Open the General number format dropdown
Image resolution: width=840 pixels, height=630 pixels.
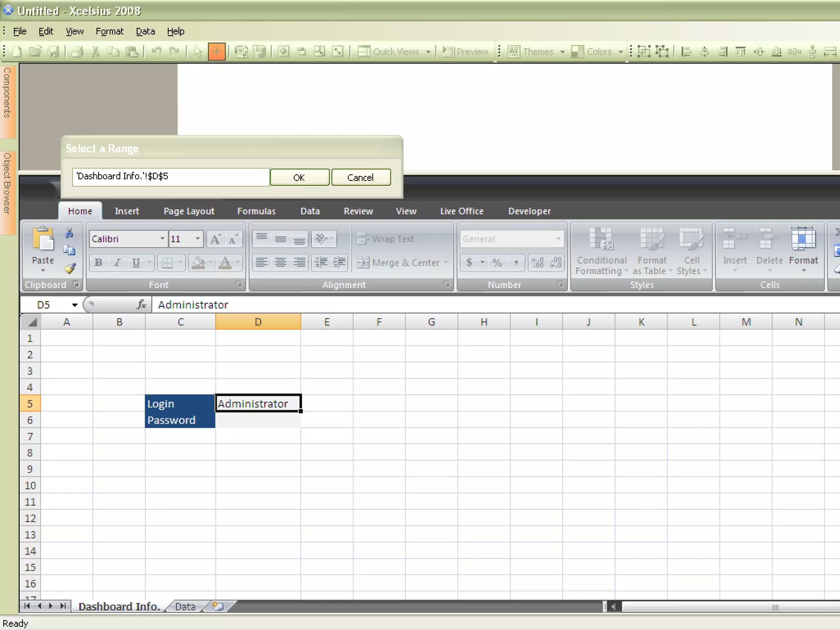pos(558,239)
